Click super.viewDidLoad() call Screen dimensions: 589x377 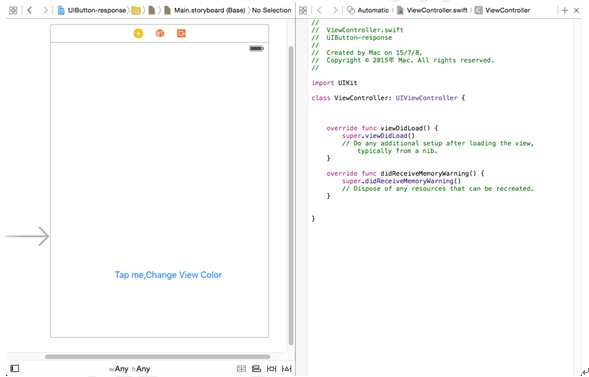click(378, 136)
